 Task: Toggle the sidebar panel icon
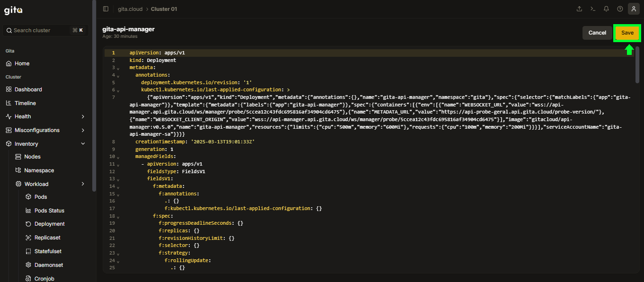coord(106,9)
